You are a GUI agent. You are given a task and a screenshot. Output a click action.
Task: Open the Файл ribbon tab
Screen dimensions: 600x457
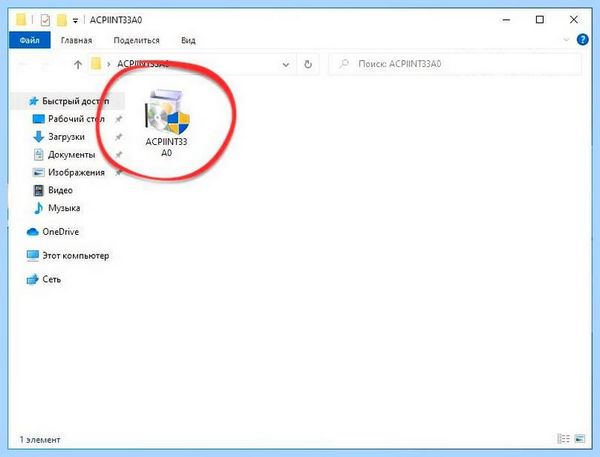(x=29, y=40)
